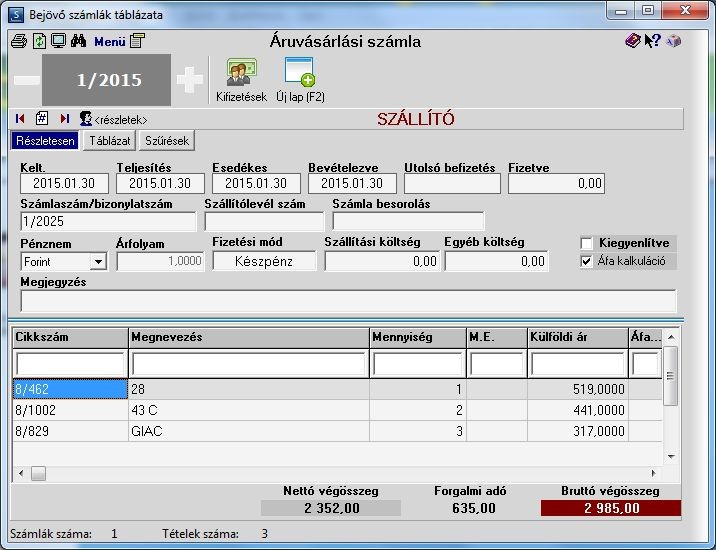The image size is (716, 550).
Task: Open the Menü menu
Action: 110,42
